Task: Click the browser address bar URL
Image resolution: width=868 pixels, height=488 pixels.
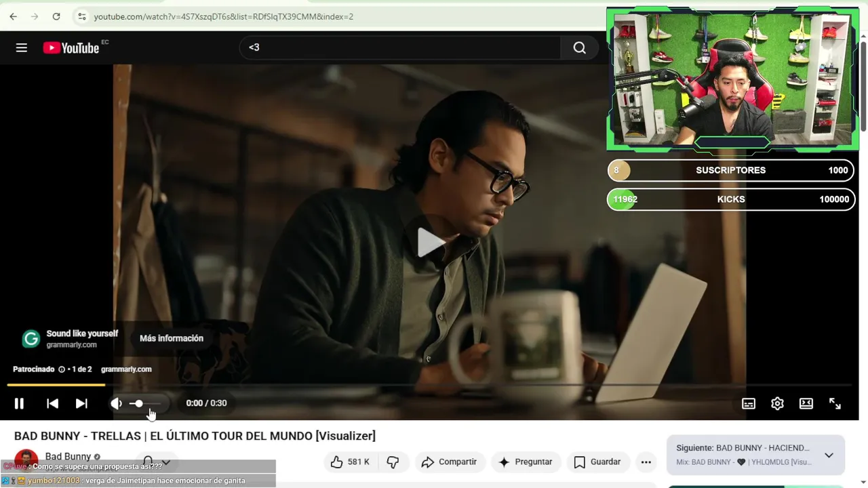Action: pos(223,16)
